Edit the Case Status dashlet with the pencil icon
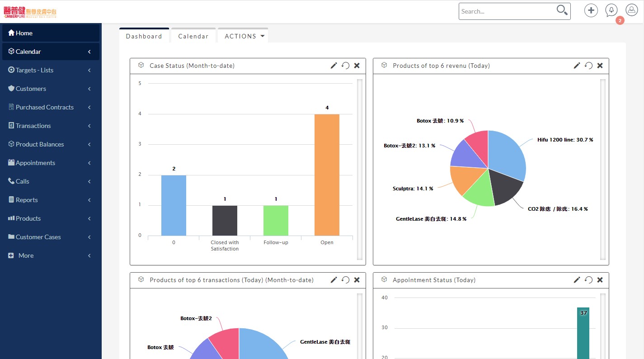644x359 pixels. [334, 66]
